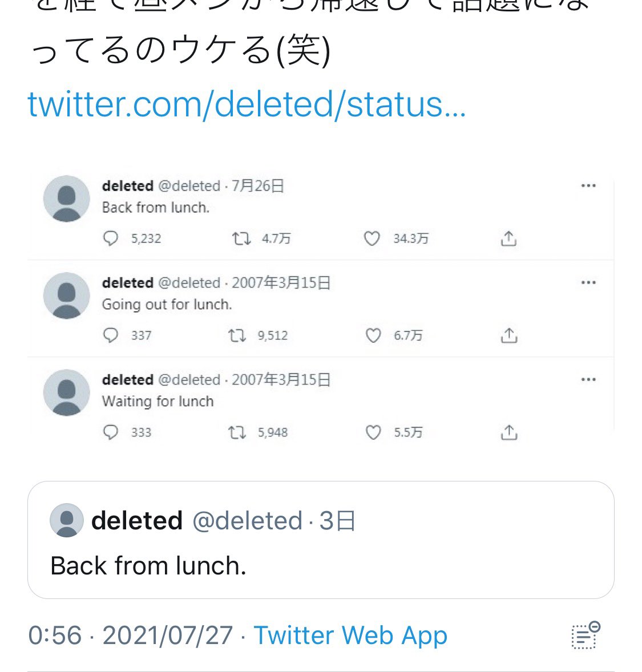Click reply icon on July 26 tweet

pyautogui.click(x=110, y=238)
